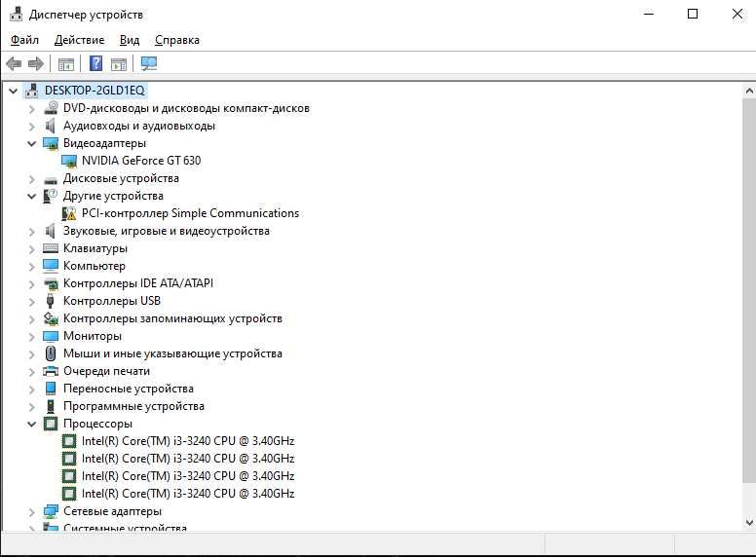Click the scrollbar up arrow

pos(749,91)
